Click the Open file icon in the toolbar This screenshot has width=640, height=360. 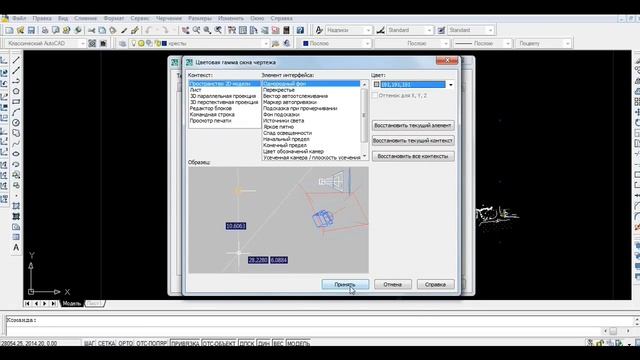[x=20, y=30]
